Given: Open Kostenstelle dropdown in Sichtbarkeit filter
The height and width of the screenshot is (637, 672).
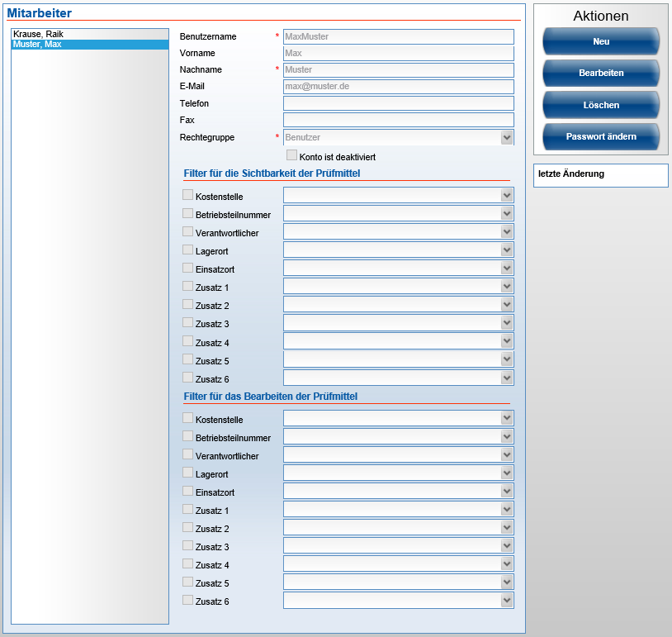Looking at the screenshot, I should coord(399,195).
